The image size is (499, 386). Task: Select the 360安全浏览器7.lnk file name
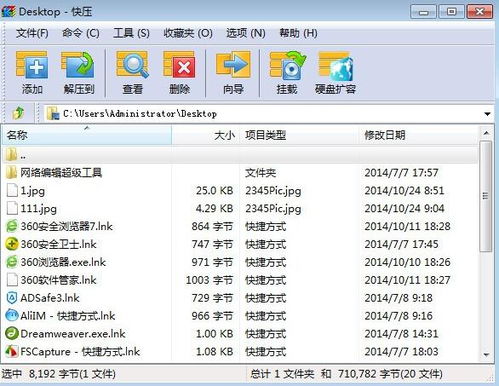(66, 226)
